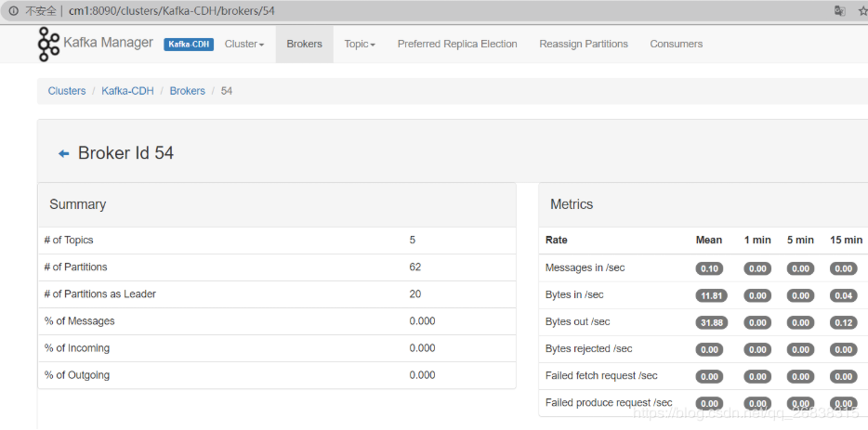Click the leader partitions value 20
This screenshot has width=868, height=430.
(415, 293)
